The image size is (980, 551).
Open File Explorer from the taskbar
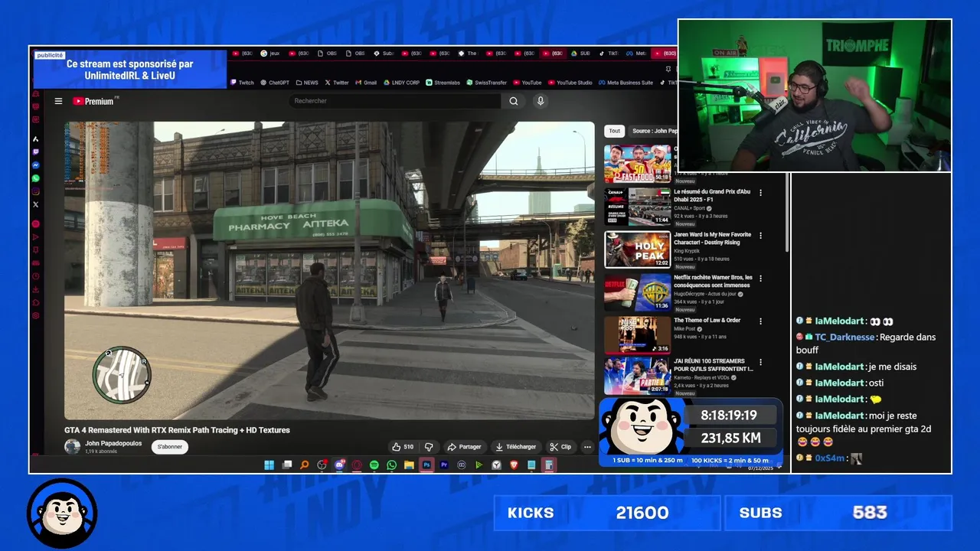[409, 465]
